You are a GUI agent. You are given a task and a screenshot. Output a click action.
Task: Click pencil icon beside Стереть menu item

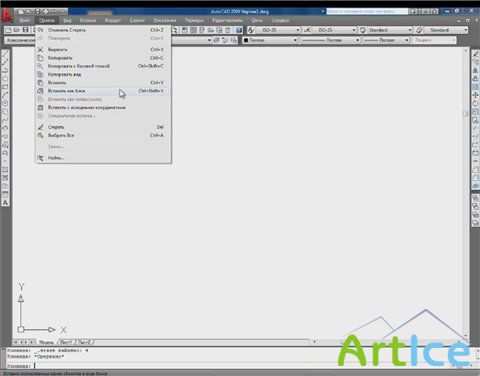tap(40, 127)
